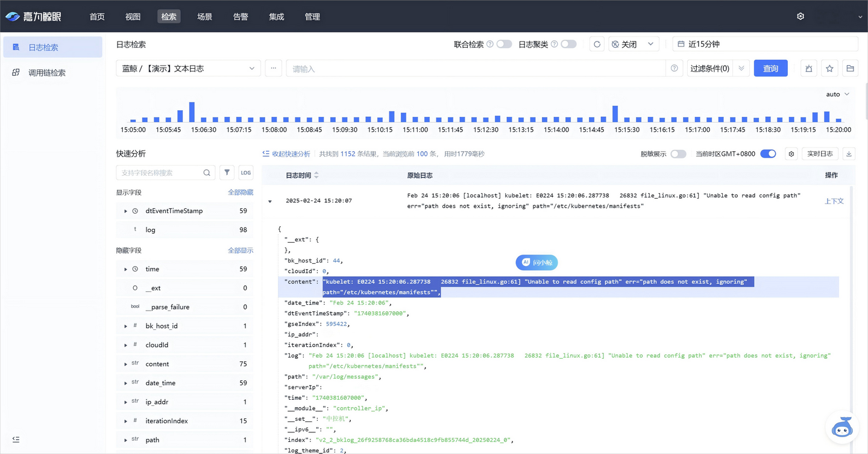Expand the date_time field

pos(125,383)
